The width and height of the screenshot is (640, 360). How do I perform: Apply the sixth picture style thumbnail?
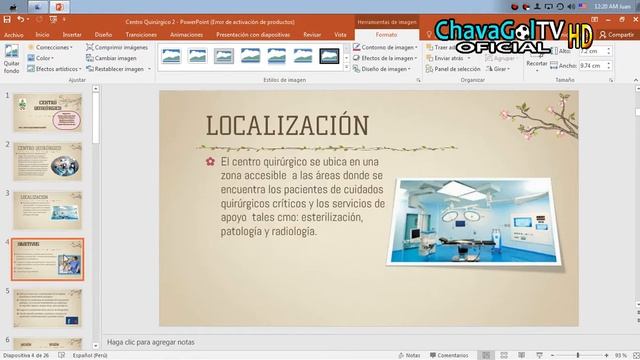(x=303, y=56)
